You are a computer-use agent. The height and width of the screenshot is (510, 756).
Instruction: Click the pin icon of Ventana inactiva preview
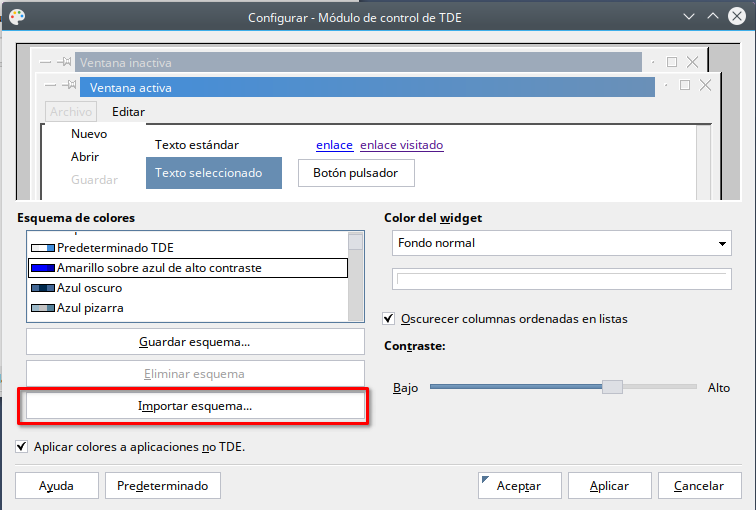[x=64, y=62]
